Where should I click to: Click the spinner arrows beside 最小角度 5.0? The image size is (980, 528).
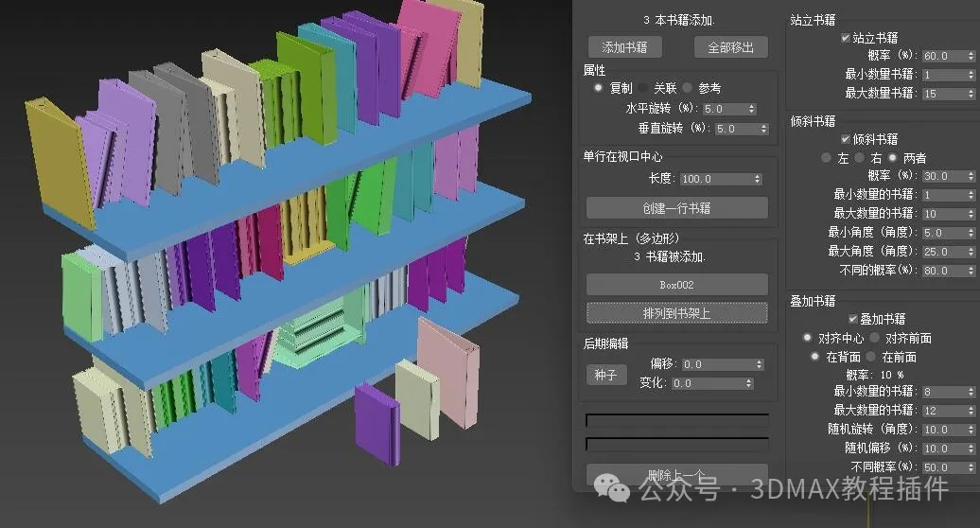coord(971,233)
